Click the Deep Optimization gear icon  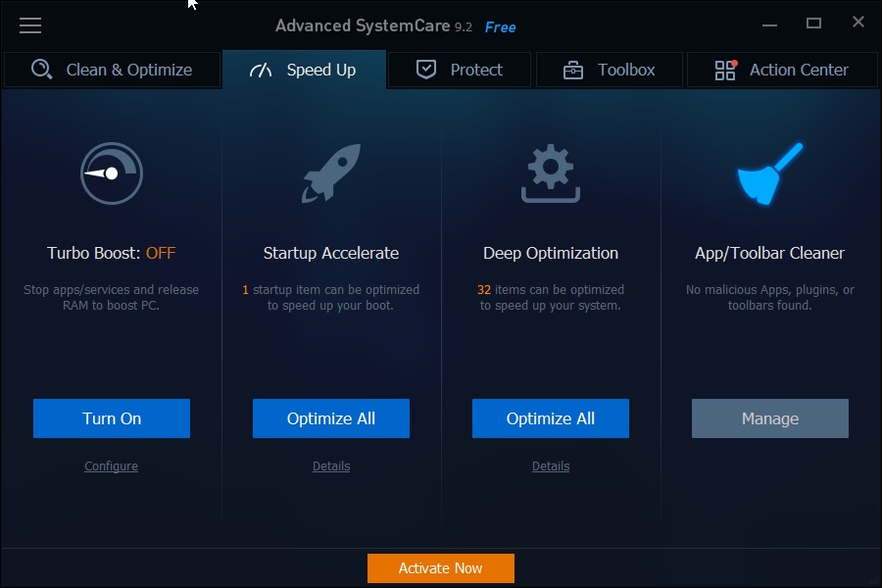(550, 173)
